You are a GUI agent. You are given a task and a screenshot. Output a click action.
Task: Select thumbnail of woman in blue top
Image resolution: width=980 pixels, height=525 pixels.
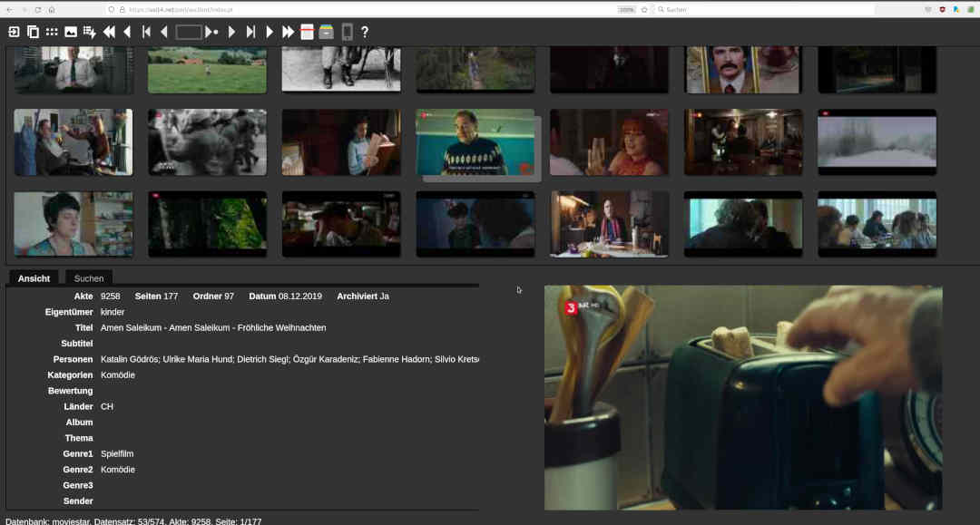(x=73, y=224)
